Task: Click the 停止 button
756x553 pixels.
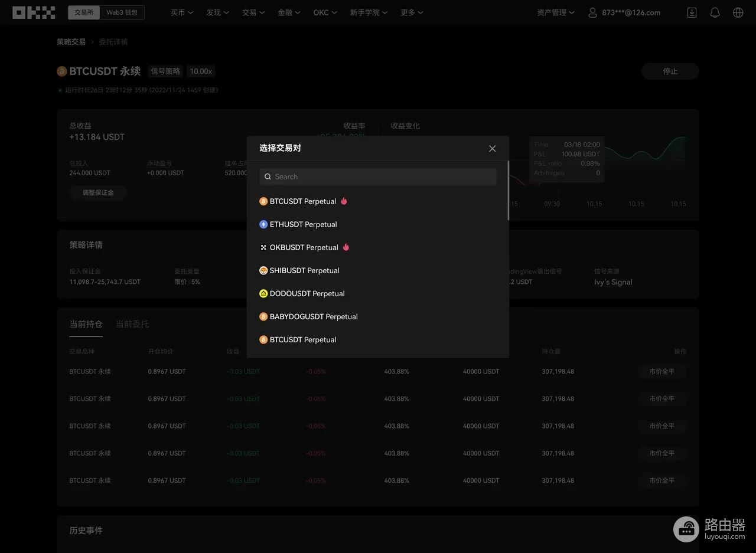Action: point(670,71)
